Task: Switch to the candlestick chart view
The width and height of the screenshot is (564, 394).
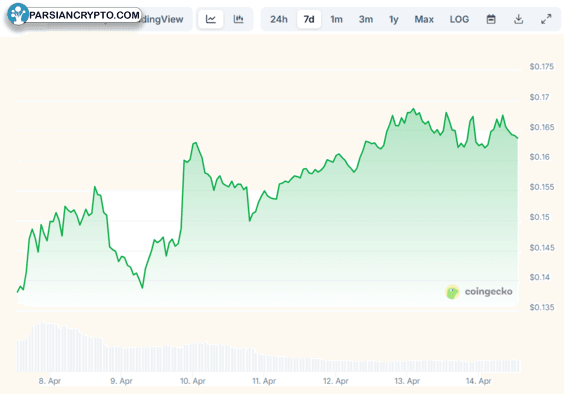Action: click(x=238, y=19)
